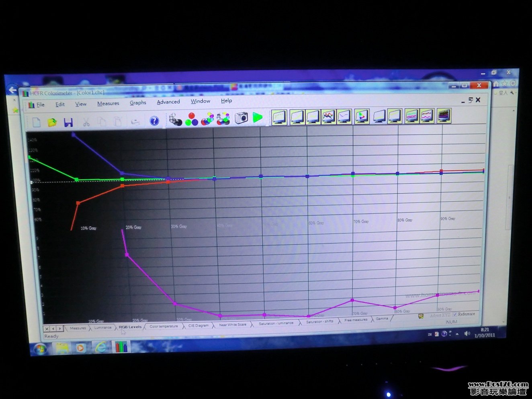Click the HCFR Colorimeter taskbar icon
Screen dimensions: 532x399
click(121, 347)
